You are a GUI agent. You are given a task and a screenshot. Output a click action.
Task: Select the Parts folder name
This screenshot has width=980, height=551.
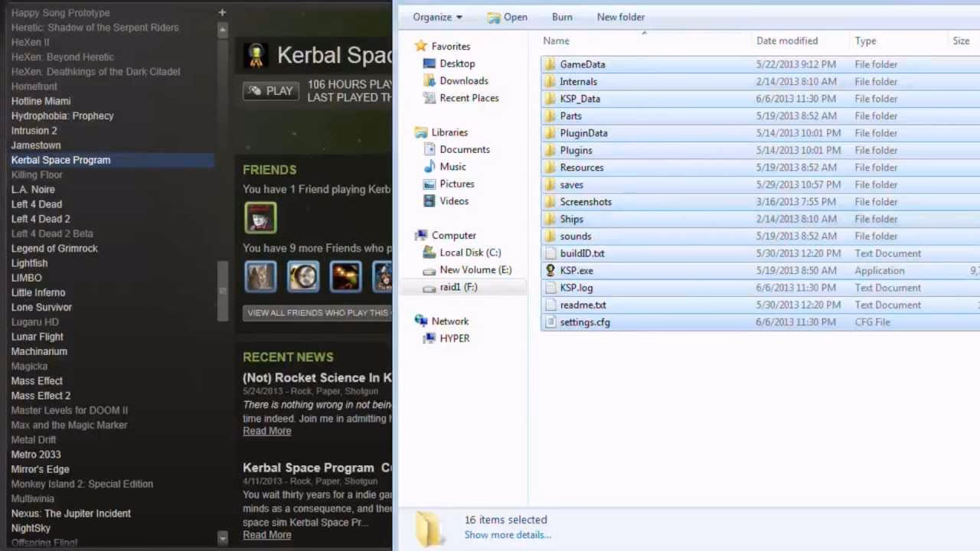click(x=570, y=116)
